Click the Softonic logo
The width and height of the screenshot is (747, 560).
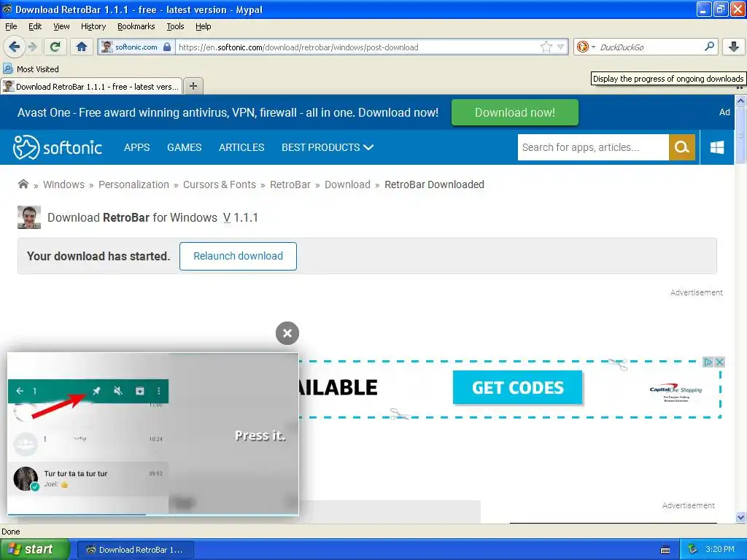click(58, 147)
